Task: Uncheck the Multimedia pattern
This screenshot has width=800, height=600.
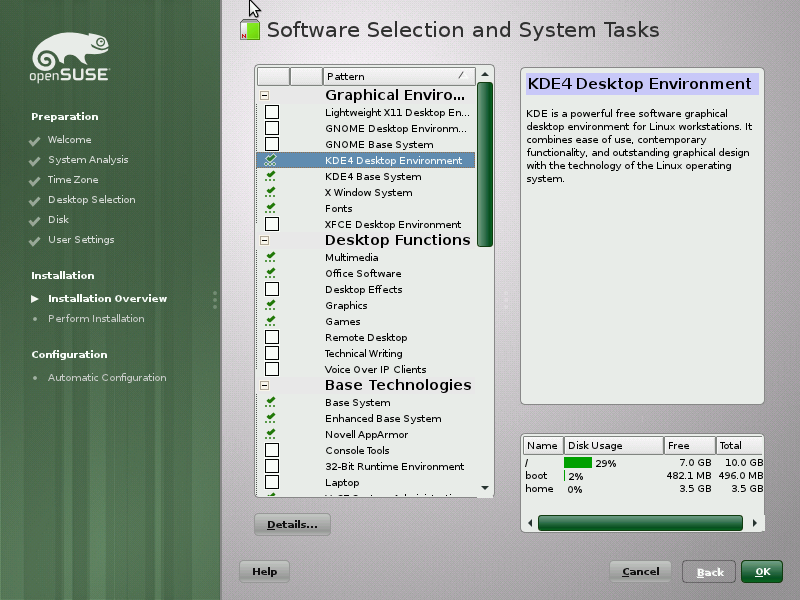Action: coord(268,257)
